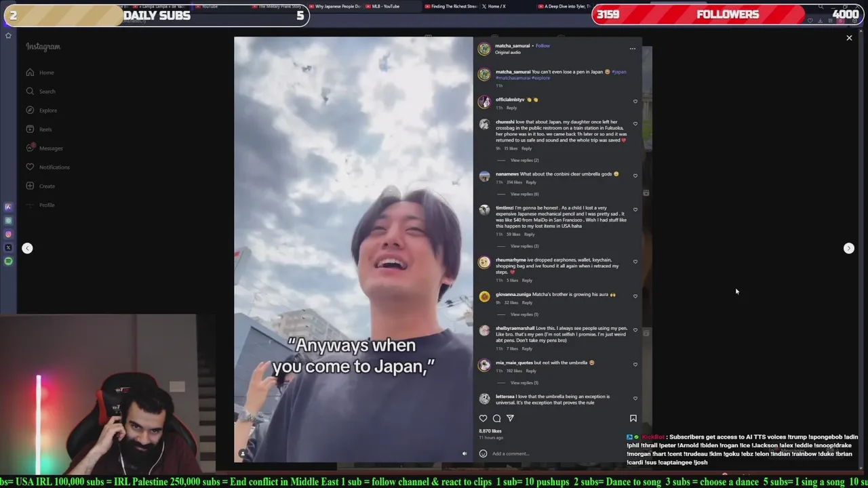Viewport: 868px width, 488px height.
Task: Switch to Home / X browser tab
Action: 494,7
